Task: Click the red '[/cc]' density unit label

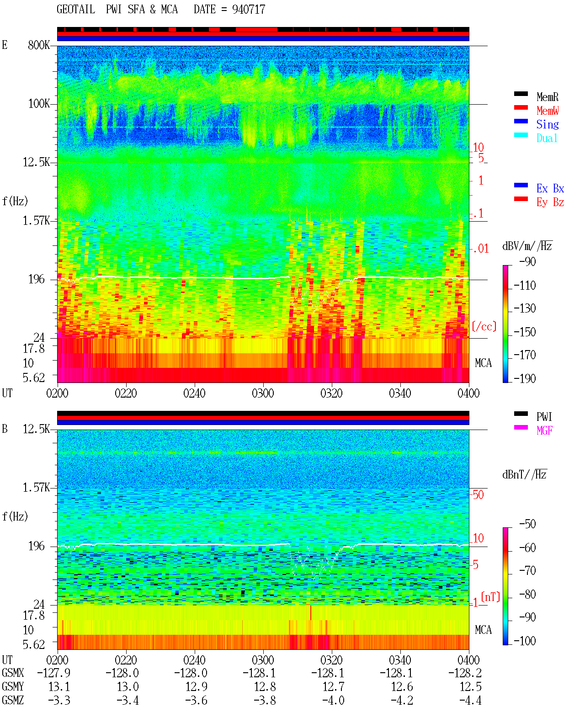Action: coord(484,326)
